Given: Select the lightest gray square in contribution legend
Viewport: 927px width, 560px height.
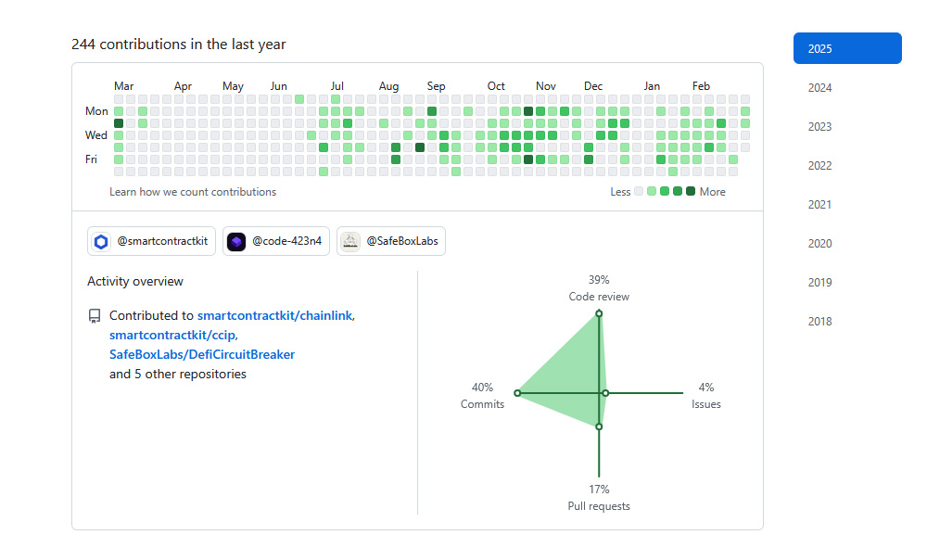Looking at the screenshot, I should coord(637,191).
